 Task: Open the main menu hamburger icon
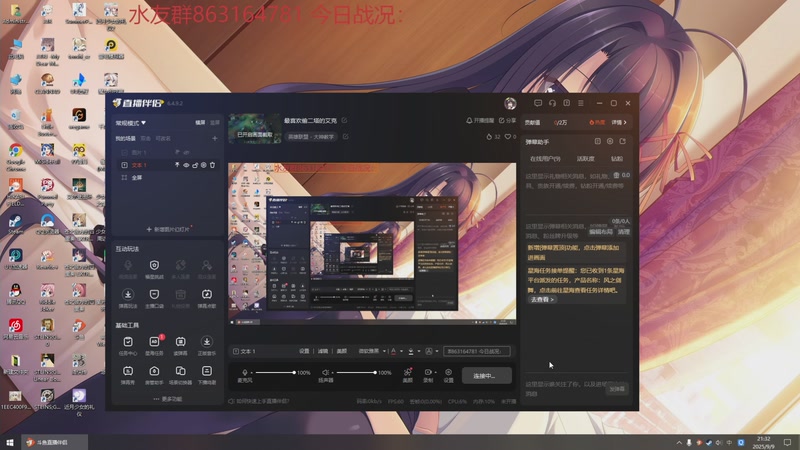(581, 103)
